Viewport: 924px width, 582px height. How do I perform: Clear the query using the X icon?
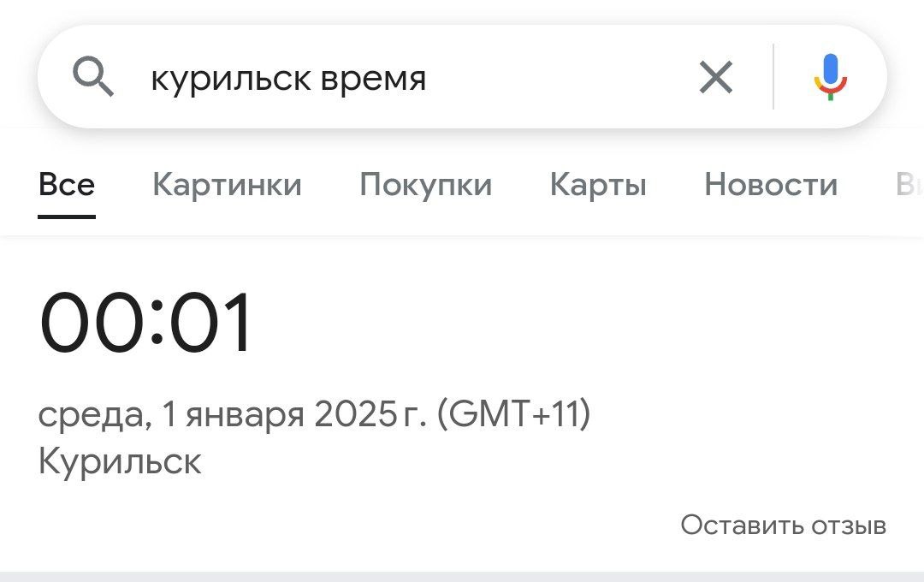pos(715,77)
